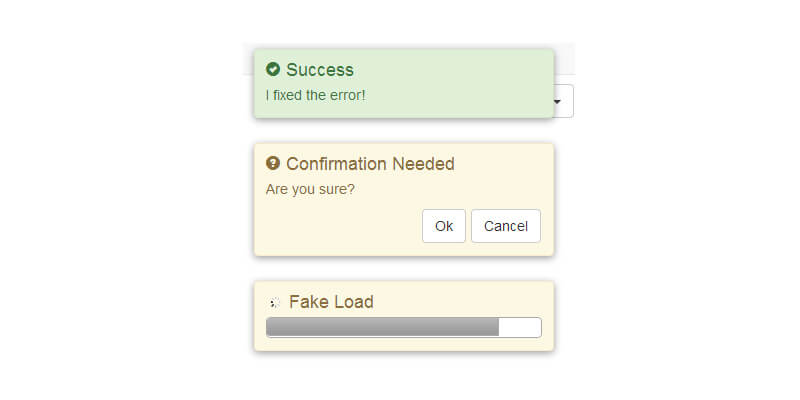
Task: Click the loading spinner icon beside Fake Load
Action: [x=274, y=302]
